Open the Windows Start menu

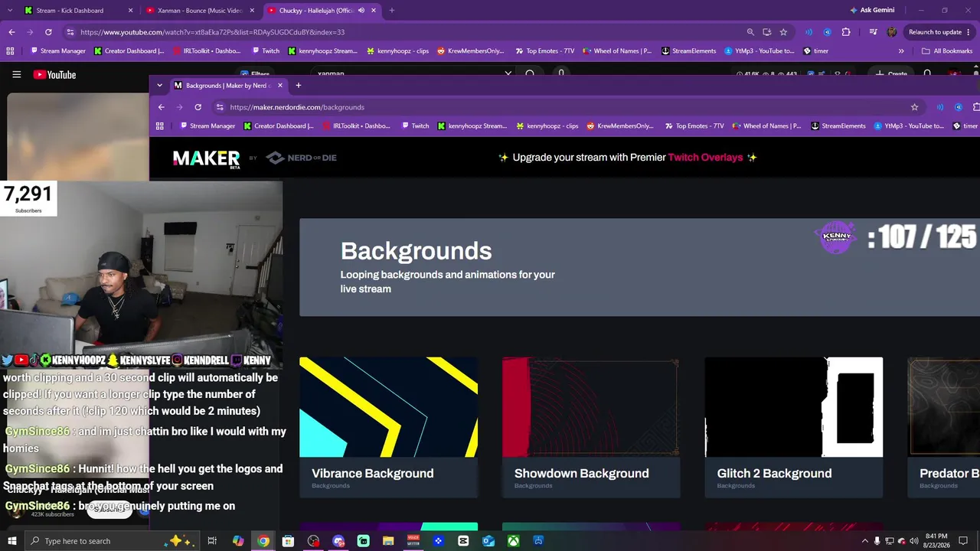click(12, 541)
